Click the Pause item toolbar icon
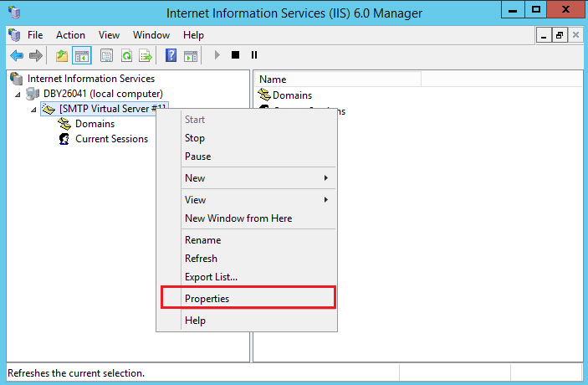 pyautogui.click(x=254, y=55)
